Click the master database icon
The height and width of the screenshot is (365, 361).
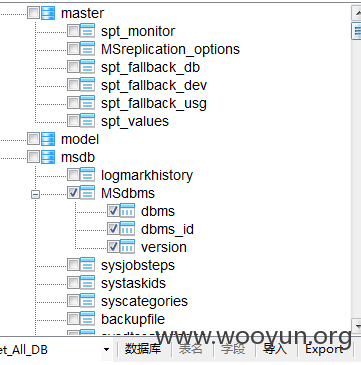click(x=48, y=13)
